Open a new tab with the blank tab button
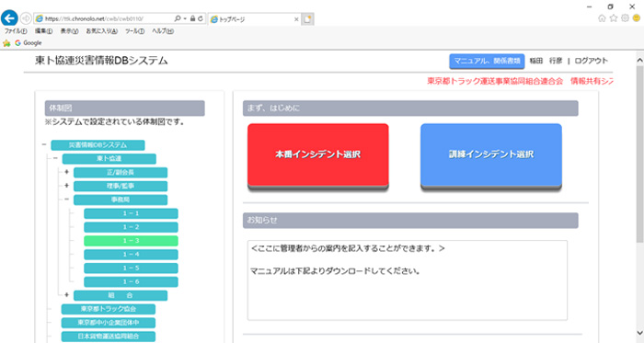The height and width of the screenshot is (343, 644). (307, 19)
